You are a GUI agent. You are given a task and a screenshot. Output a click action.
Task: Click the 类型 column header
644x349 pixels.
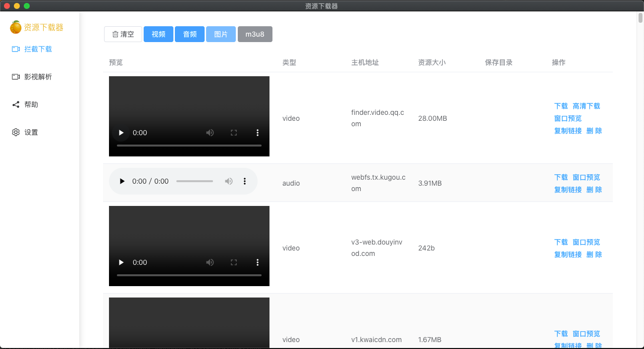coord(289,62)
